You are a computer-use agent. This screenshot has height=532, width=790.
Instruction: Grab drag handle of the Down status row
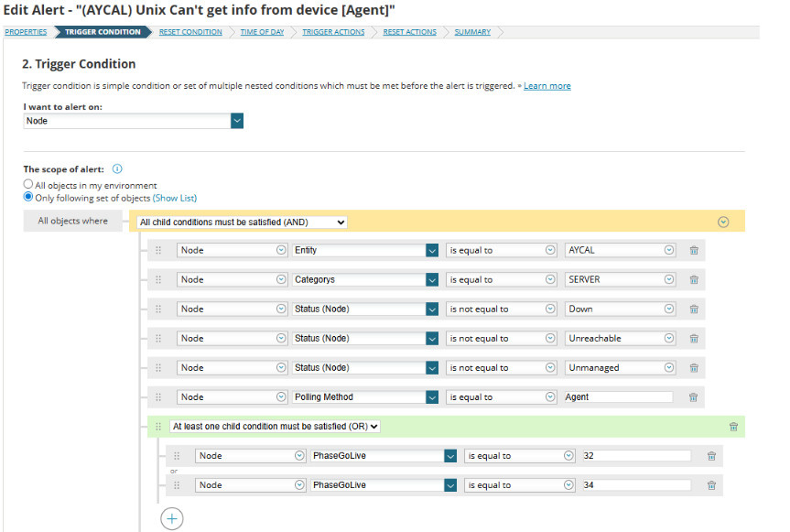tap(158, 309)
